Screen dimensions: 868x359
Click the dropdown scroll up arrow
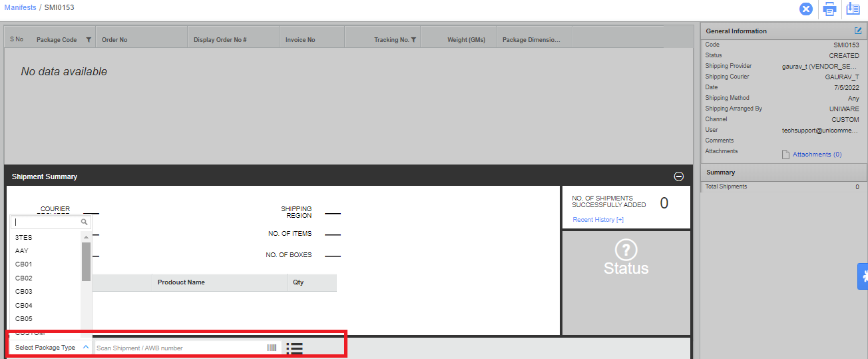click(86, 236)
